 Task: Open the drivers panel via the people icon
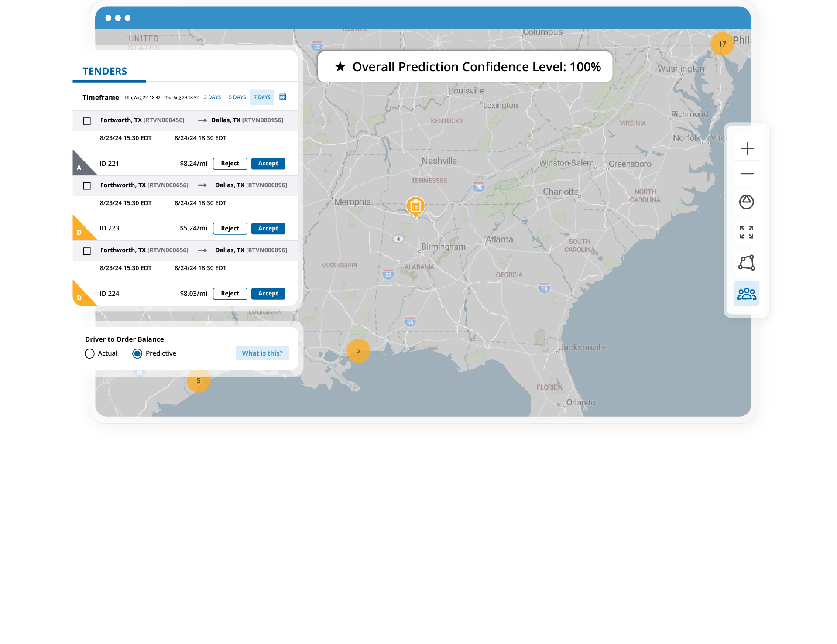(x=747, y=294)
